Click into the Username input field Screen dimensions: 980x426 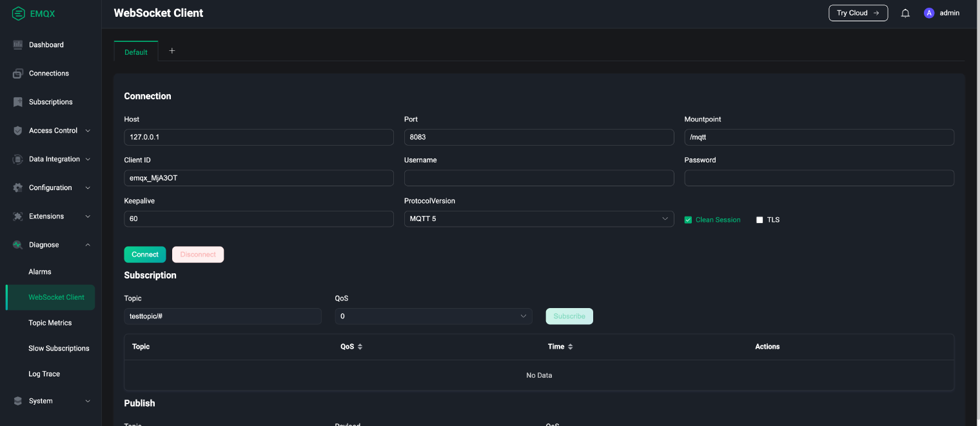[538, 178]
